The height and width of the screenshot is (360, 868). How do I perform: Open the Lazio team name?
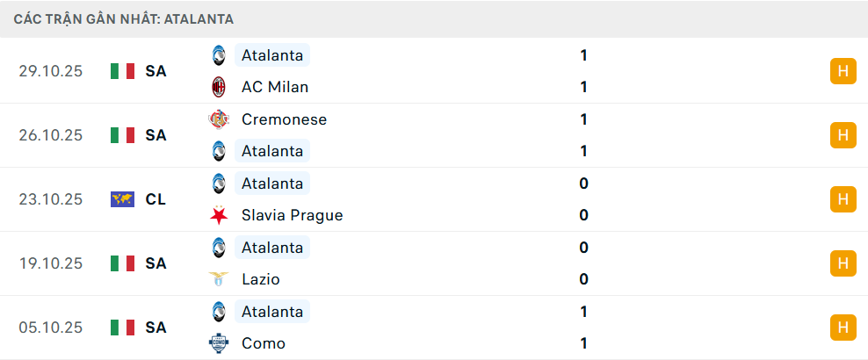(261, 279)
